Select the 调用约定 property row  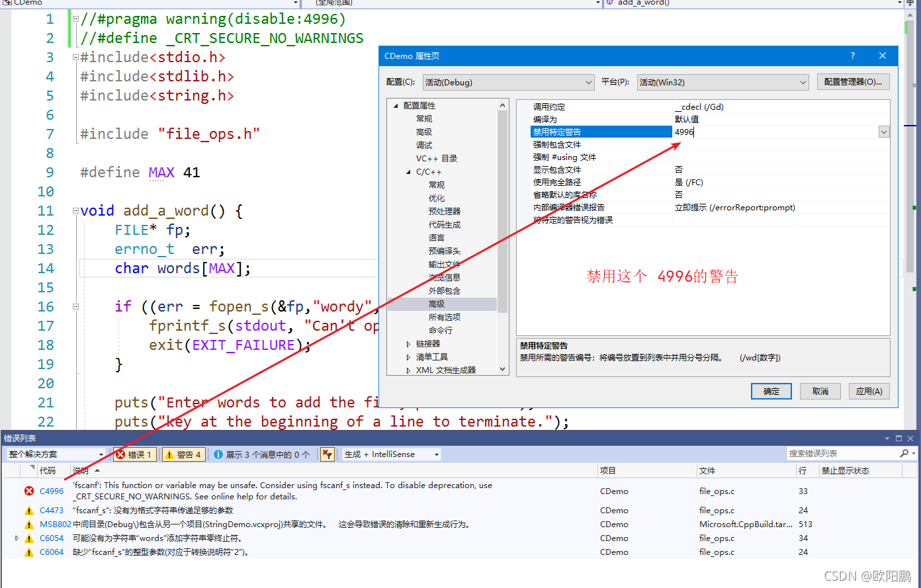tap(711, 107)
